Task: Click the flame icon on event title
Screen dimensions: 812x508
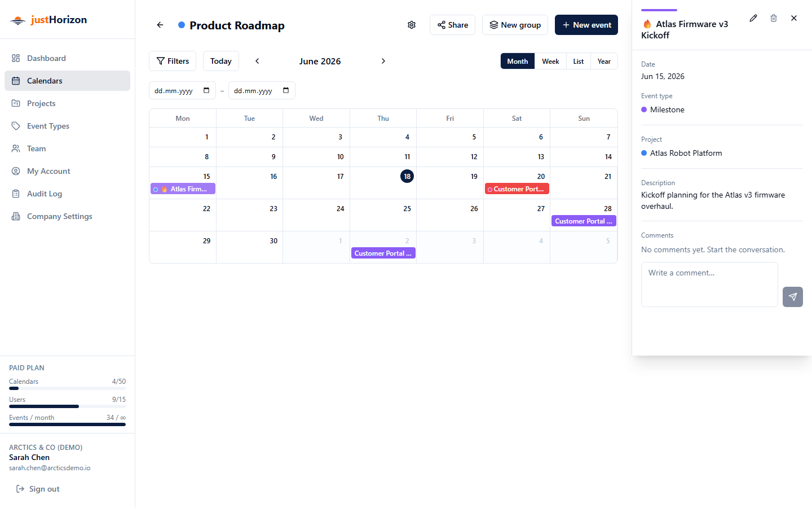Action: pyautogui.click(x=647, y=24)
